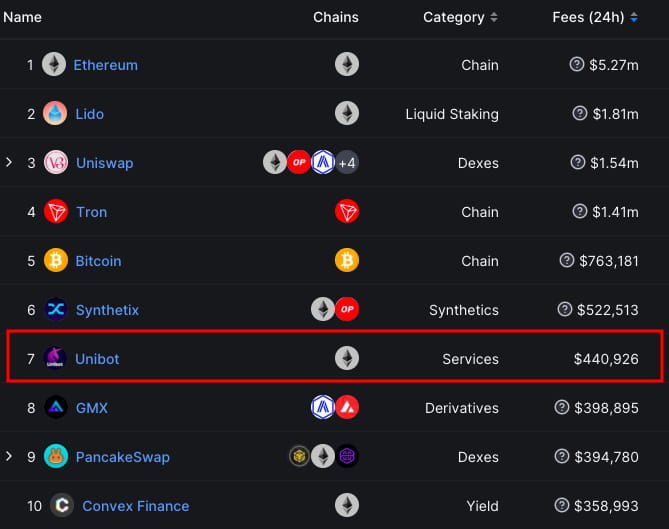Image resolution: width=669 pixels, height=529 pixels.
Task: Click the Lido protocol logo icon
Action: [55, 114]
